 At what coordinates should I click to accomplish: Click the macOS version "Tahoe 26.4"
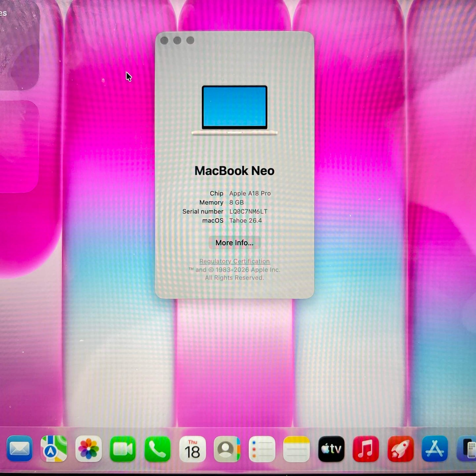(x=246, y=220)
